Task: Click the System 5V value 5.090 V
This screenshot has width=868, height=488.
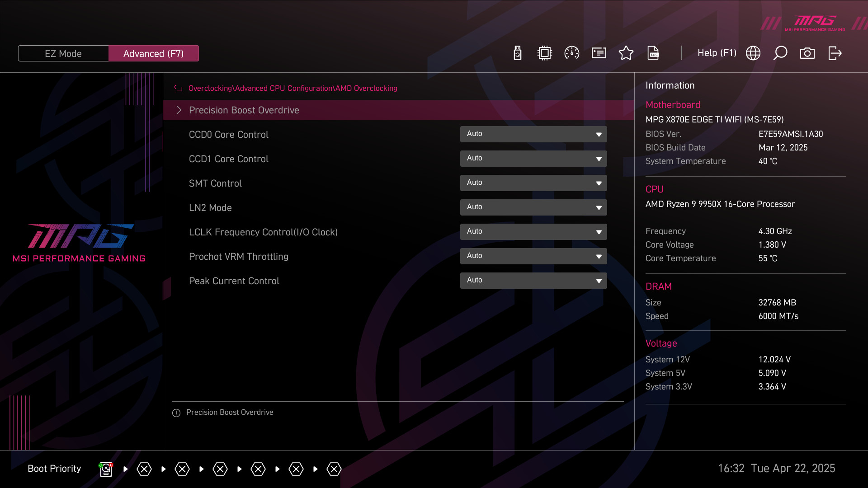Action: 772,373
